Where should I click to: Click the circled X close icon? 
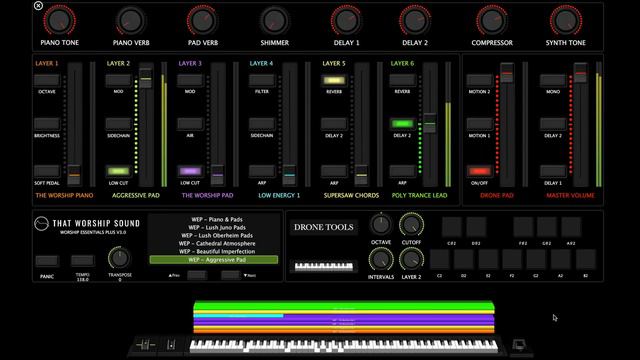[x=38, y=5]
